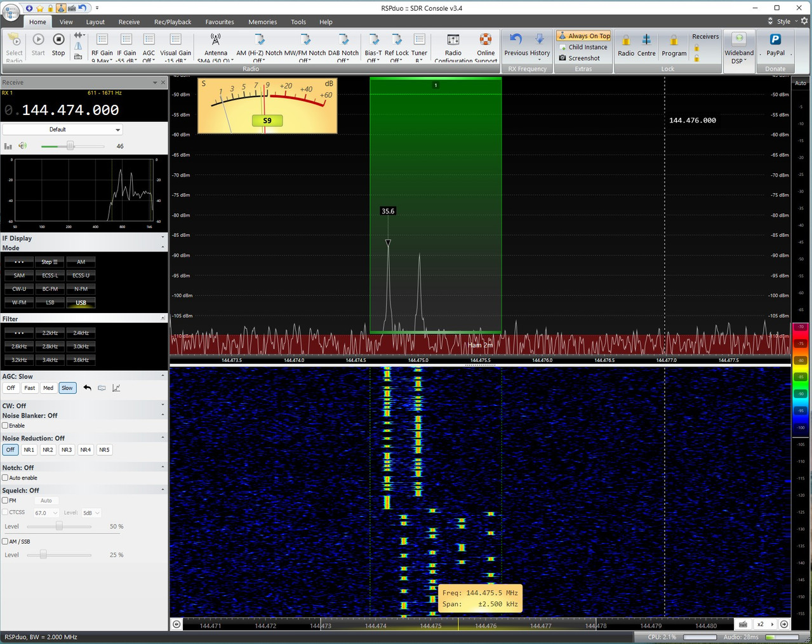Enable the AM / SSB squelch checkbox
The image size is (812, 644).
[x=5, y=542]
